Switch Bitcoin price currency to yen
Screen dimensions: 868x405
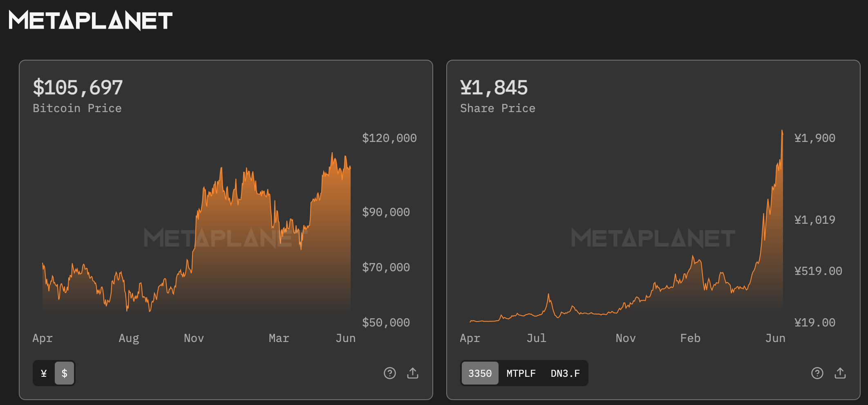44,373
